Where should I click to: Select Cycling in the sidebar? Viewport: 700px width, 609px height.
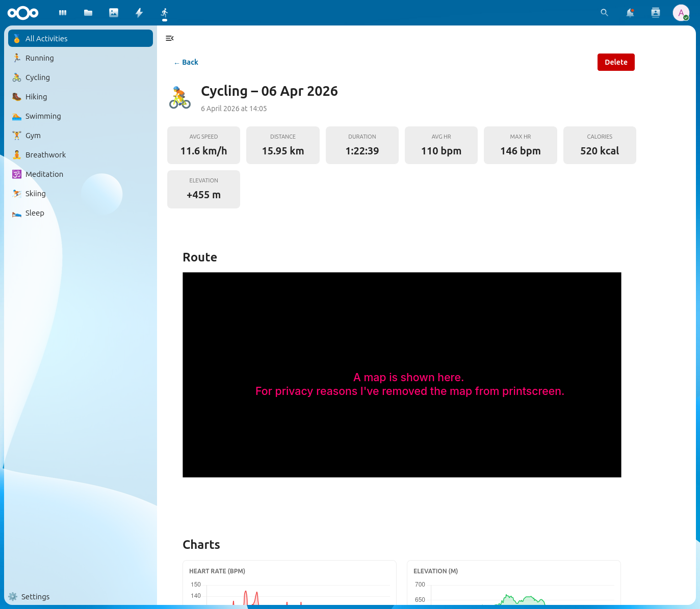pyautogui.click(x=37, y=77)
